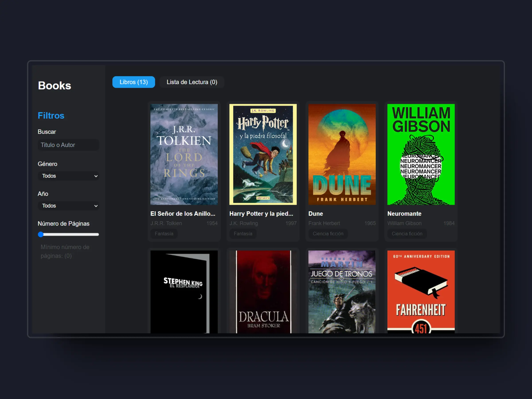The image size is (532, 399).
Task: Select the Dune book cover
Action: coord(342,155)
